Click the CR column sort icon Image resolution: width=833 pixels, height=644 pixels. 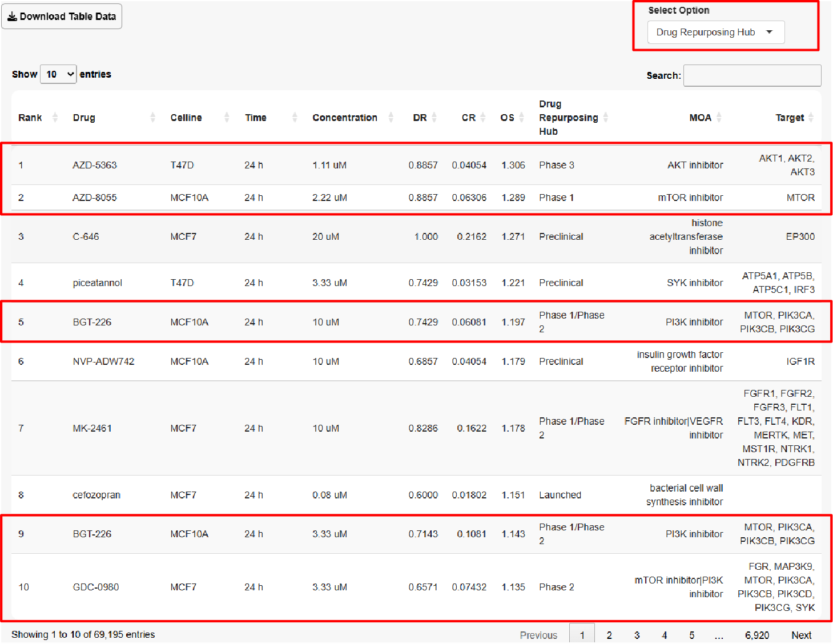483,118
